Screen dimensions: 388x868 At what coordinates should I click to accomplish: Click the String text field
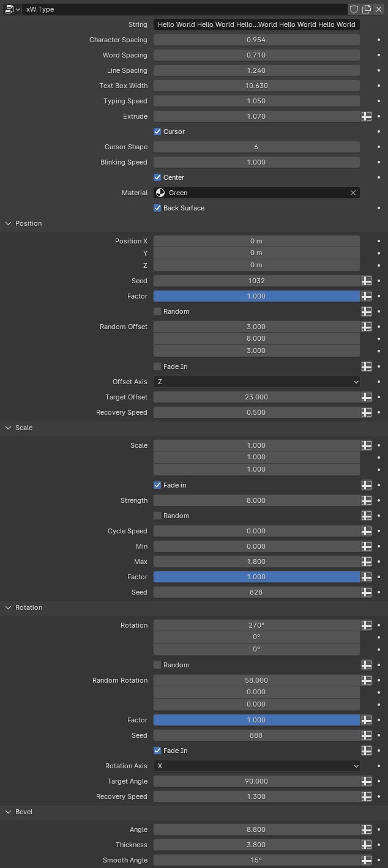tap(256, 24)
